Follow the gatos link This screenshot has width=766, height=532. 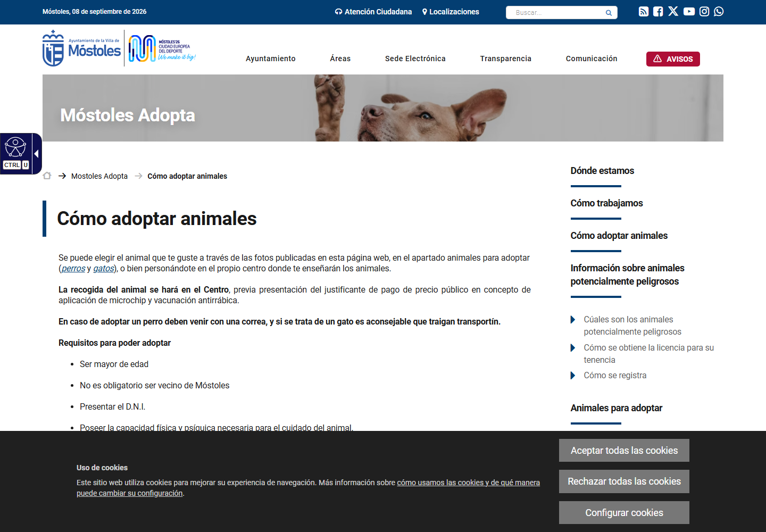[104, 269]
